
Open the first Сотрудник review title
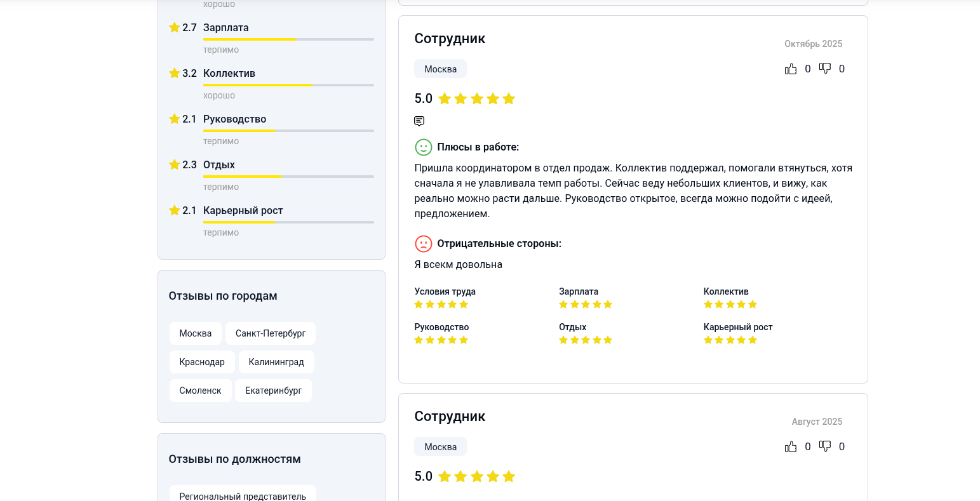[x=450, y=38]
